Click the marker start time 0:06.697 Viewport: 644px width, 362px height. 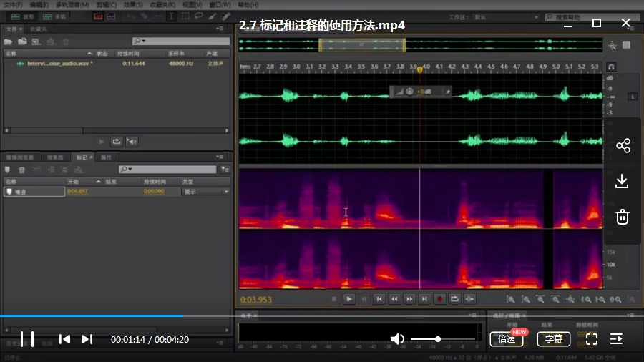point(77,191)
